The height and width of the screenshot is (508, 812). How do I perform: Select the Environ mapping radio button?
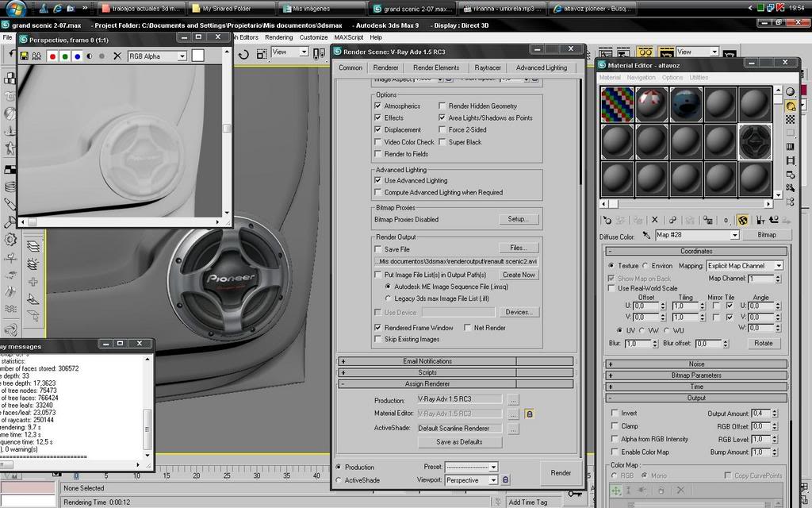(x=645, y=265)
